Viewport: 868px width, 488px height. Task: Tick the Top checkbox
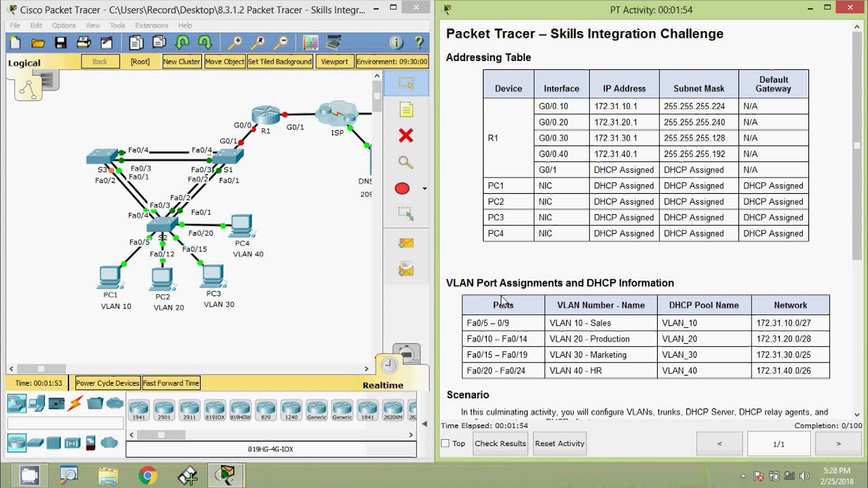[x=446, y=443]
